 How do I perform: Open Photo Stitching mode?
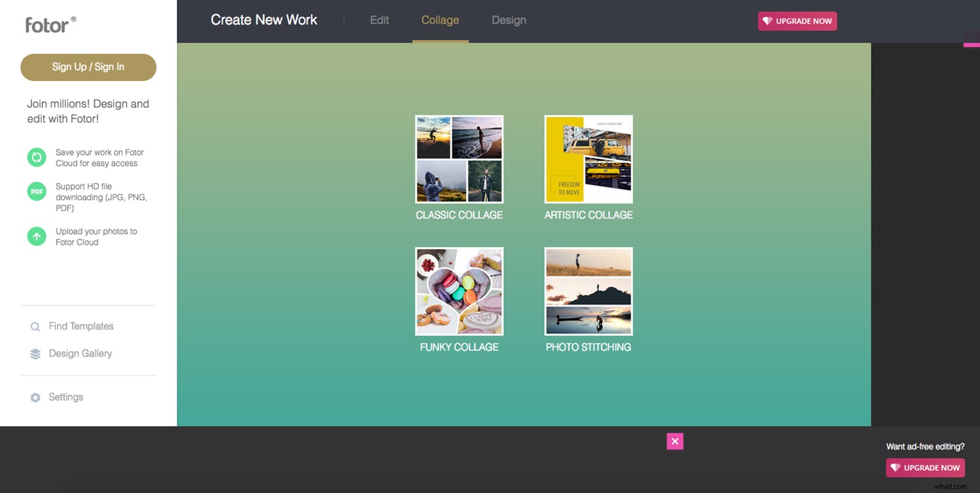588,291
